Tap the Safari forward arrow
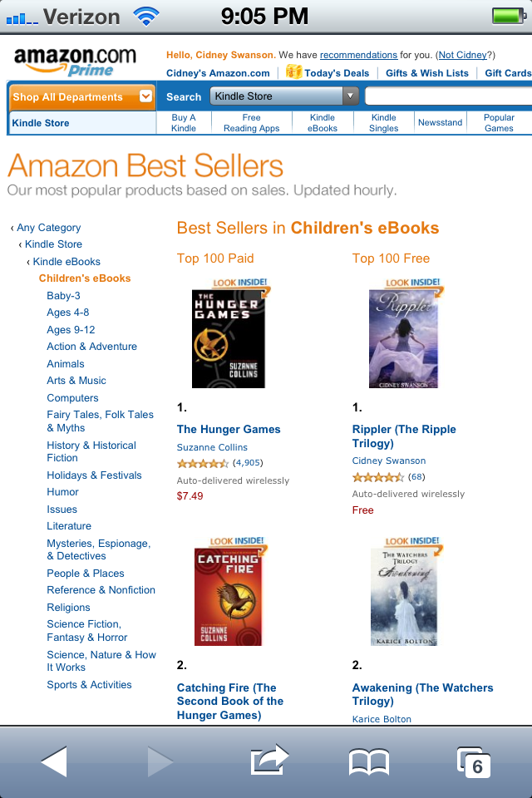The width and height of the screenshot is (532, 798). (x=160, y=761)
